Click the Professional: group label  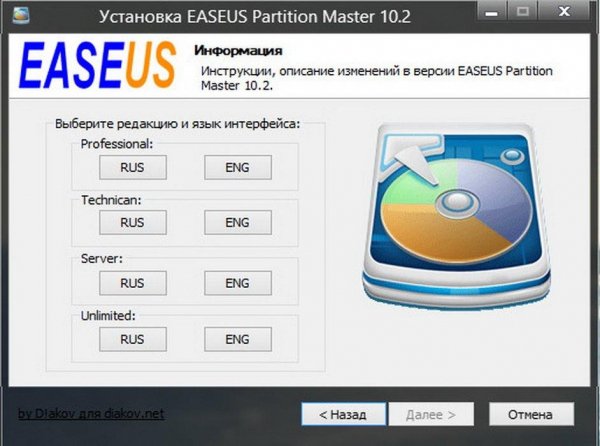[117, 144]
